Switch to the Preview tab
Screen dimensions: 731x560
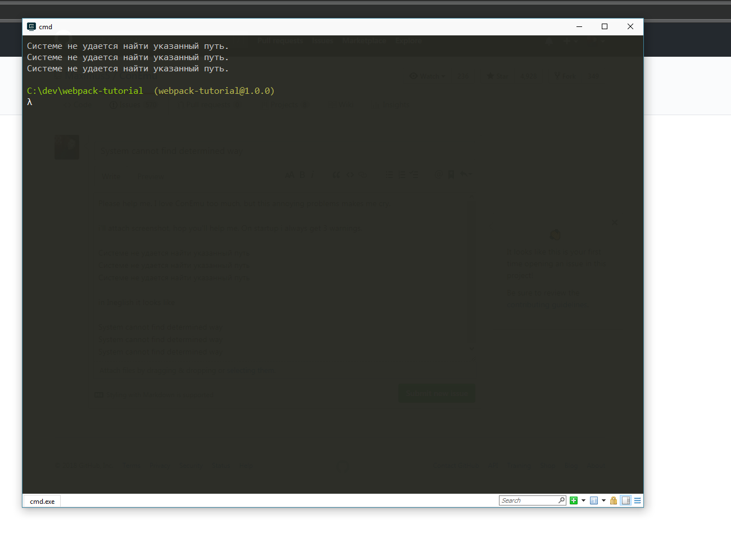(150, 176)
